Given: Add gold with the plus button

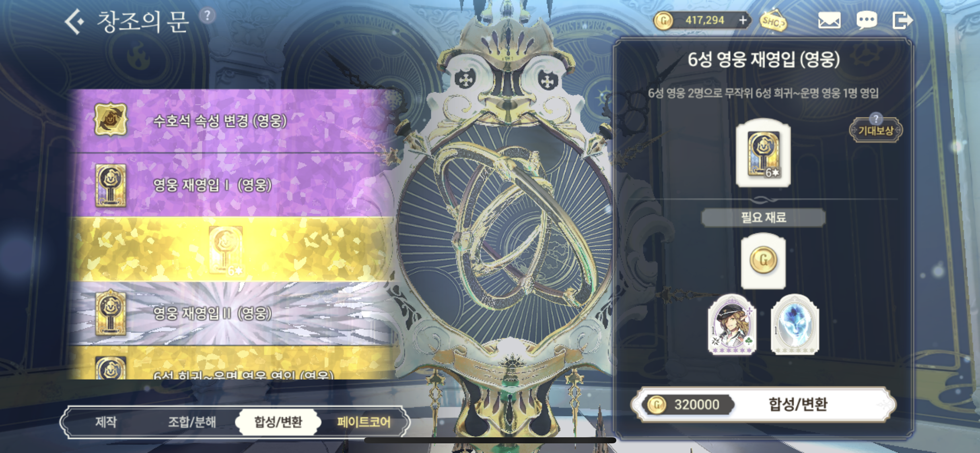Looking at the screenshot, I should point(743,20).
